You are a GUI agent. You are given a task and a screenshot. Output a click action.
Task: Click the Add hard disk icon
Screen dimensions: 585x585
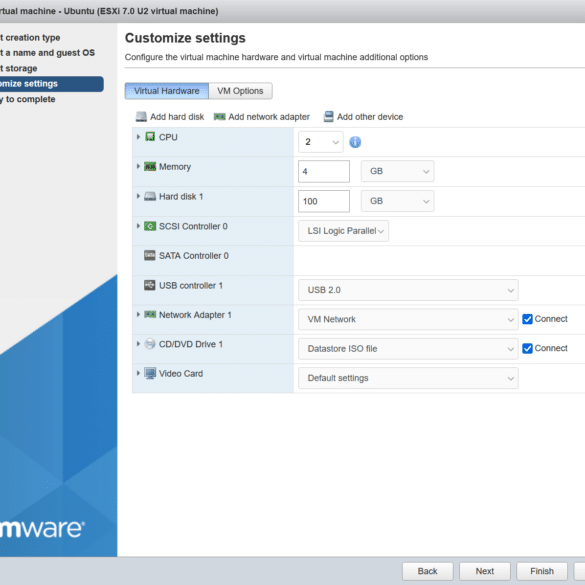point(141,117)
